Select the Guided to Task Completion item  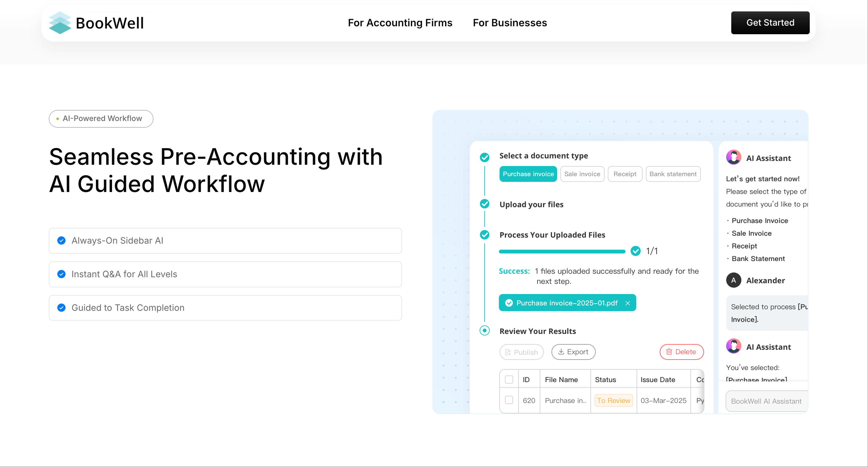point(225,308)
